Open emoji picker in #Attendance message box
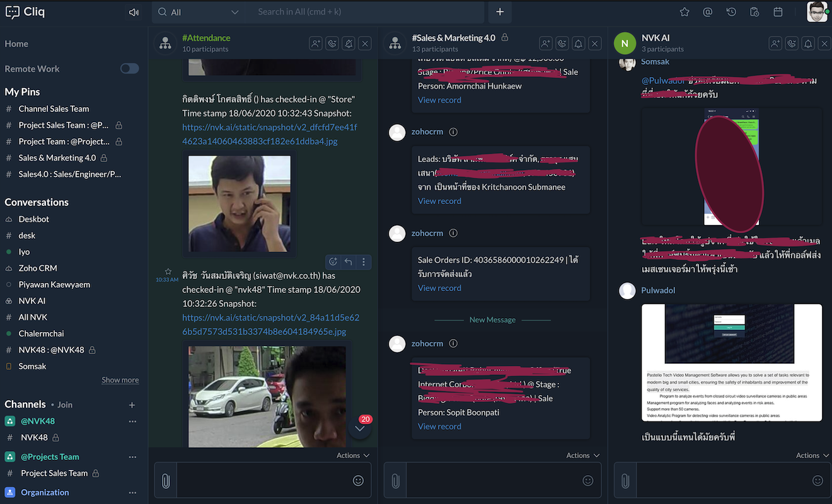The image size is (832, 504). coord(358,481)
